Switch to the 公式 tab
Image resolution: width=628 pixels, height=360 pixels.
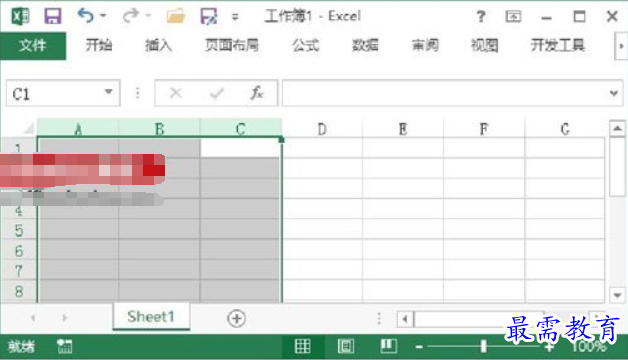point(306,45)
